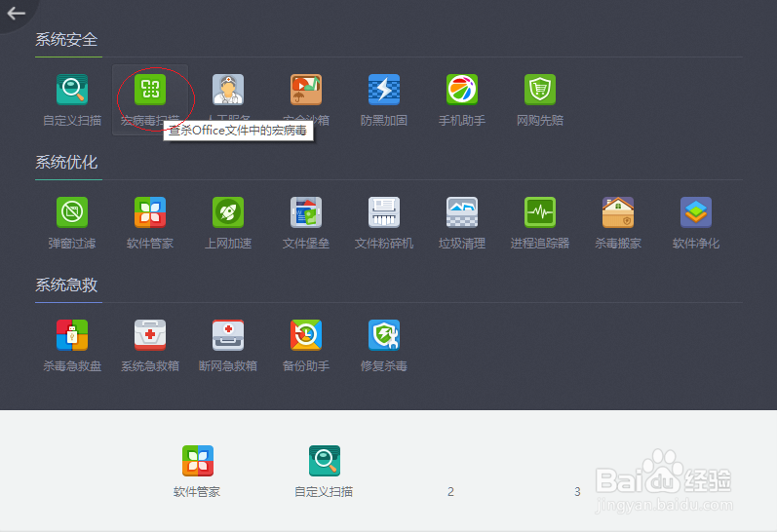Select empty shortcut slot 3
Viewport: 777px width, 532px height.
pyautogui.click(x=577, y=491)
